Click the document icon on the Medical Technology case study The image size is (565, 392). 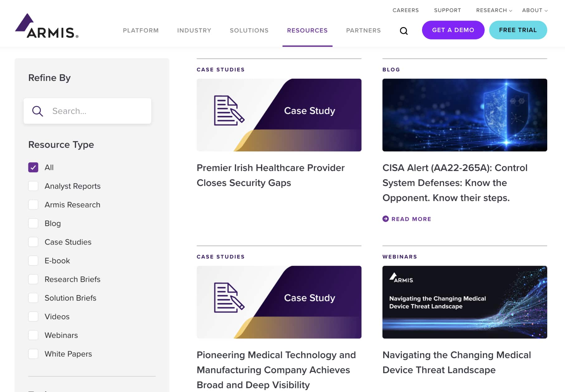click(x=229, y=298)
